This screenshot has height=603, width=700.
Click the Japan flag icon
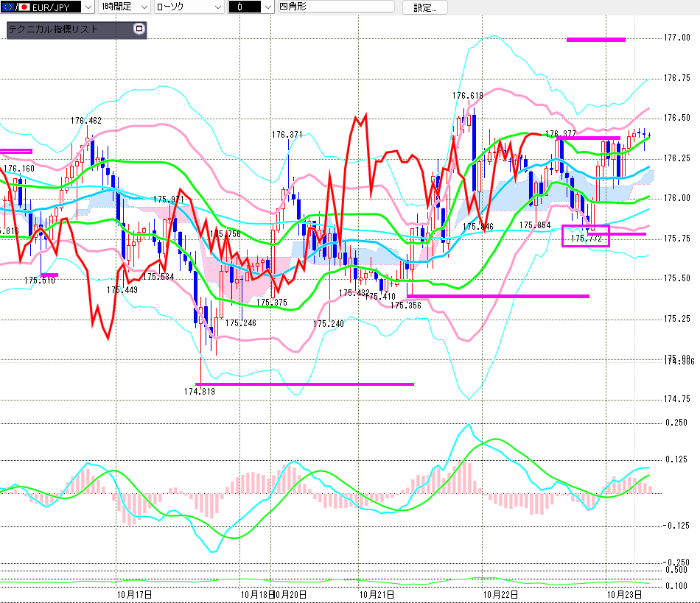[x=24, y=7]
